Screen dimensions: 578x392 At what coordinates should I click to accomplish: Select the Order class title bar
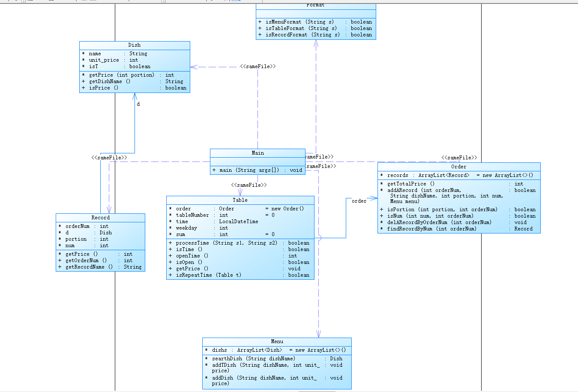pos(459,167)
